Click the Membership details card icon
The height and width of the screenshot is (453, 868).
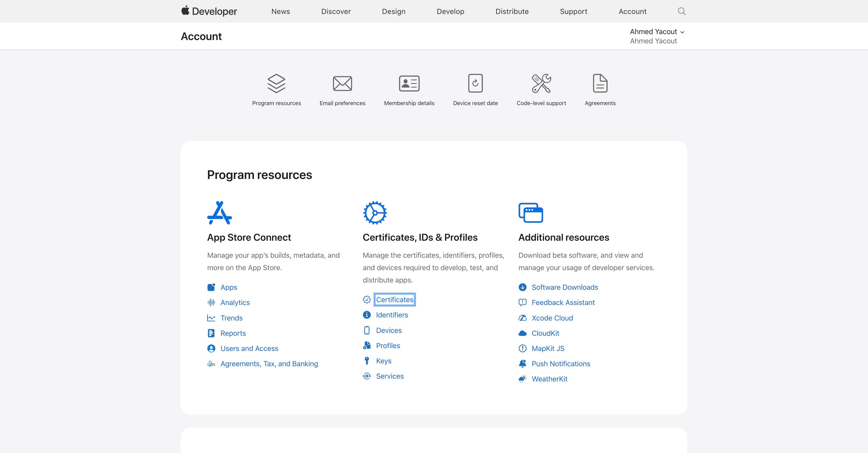pyautogui.click(x=409, y=83)
